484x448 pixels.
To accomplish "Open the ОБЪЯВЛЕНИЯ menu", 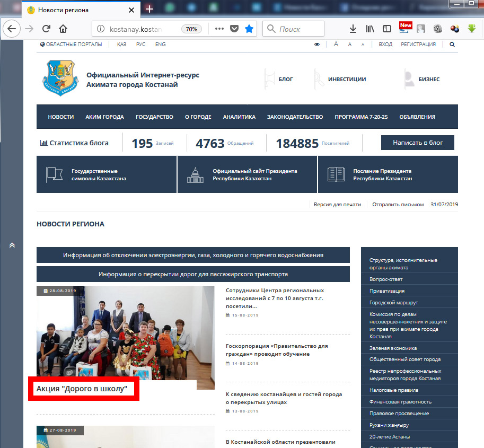I will [x=417, y=117].
